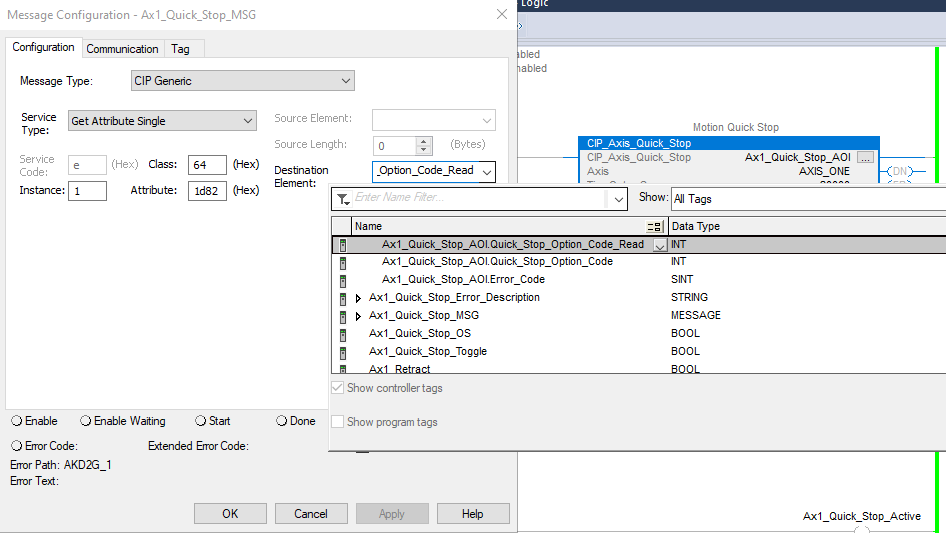Click the Cancel button
Viewport: 946px width, 533px height.
[x=311, y=514]
